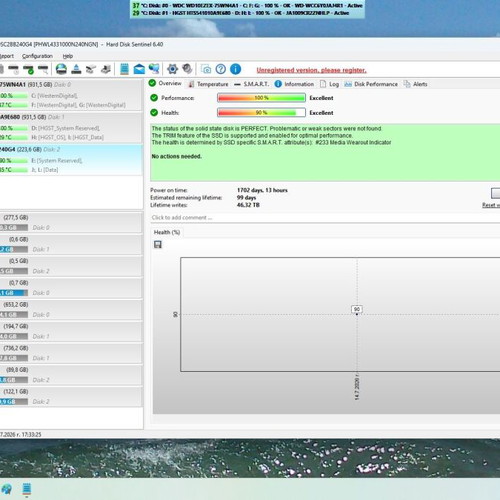Image resolution: width=500 pixels, height=500 pixels.
Task: Open the Help menu
Action: click(68, 56)
